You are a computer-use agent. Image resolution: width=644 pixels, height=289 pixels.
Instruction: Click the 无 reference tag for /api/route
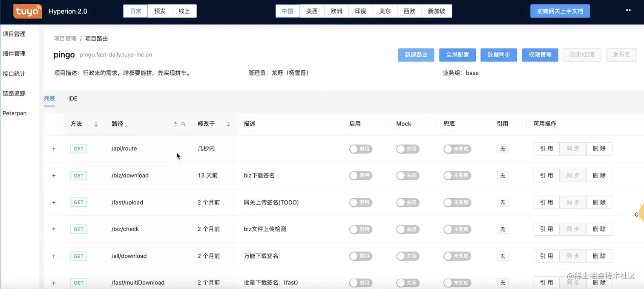(x=503, y=149)
